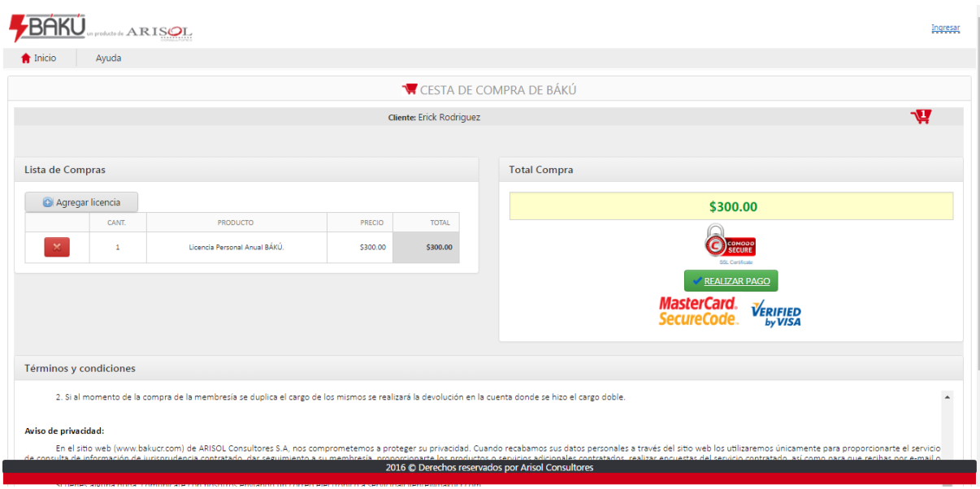The width and height of the screenshot is (980, 489).
Task: Click the PRECIO column header
Action: 360,223
